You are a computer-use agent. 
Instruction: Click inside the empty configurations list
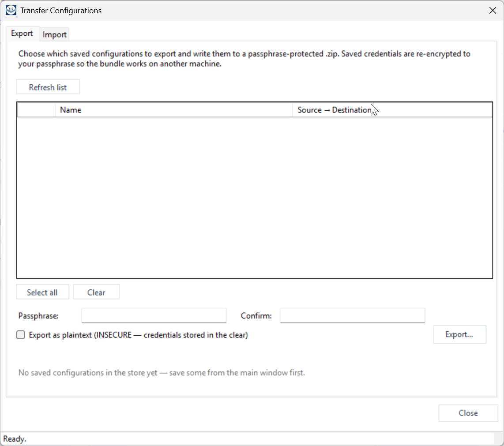[255, 197]
